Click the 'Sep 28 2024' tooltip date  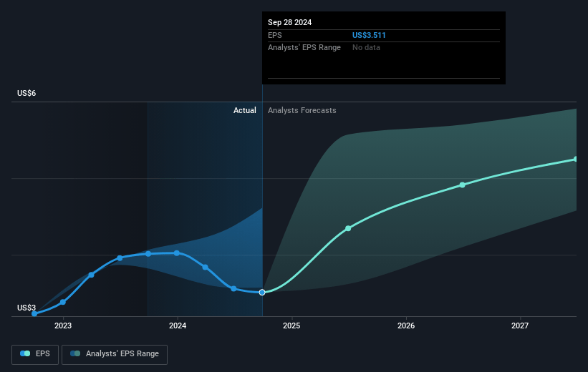[289, 22]
